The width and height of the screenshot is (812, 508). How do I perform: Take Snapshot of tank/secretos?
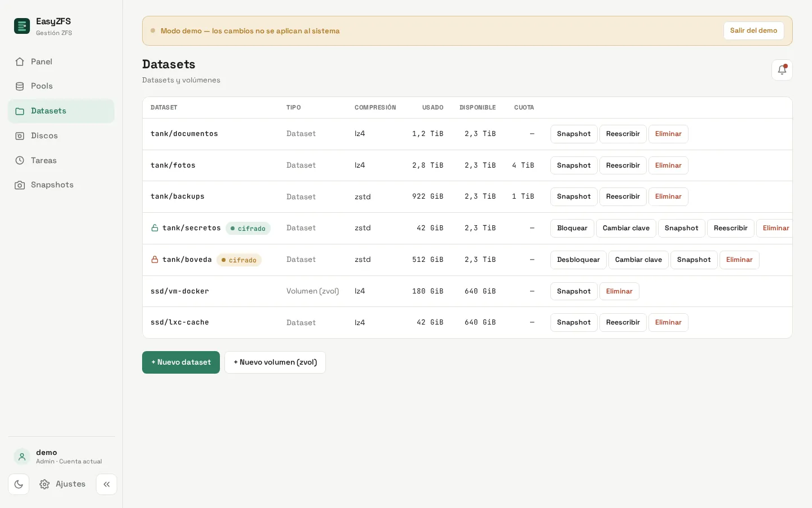tap(681, 228)
